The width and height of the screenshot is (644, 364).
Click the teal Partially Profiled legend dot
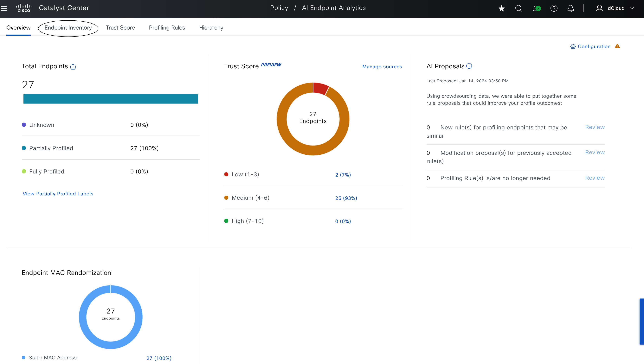(x=24, y=148)
